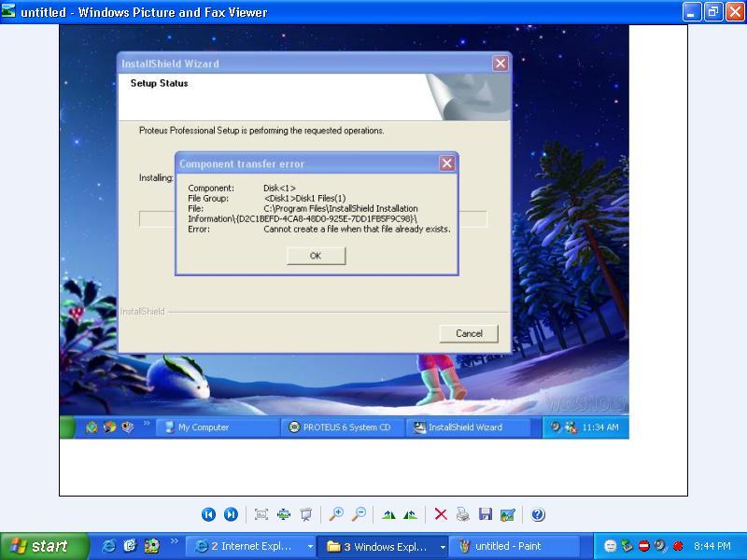747x560 pixels.
Task: Click the pictured 11:34 AM clock
Action: click(600, 427)
